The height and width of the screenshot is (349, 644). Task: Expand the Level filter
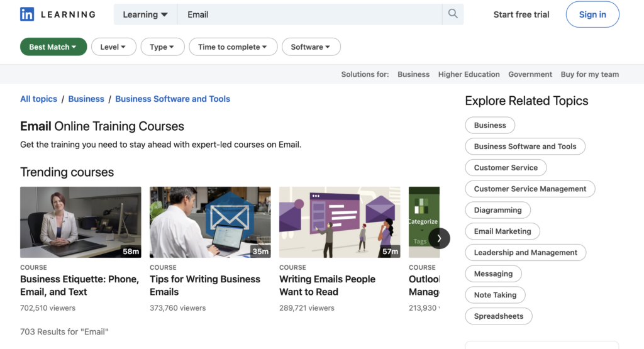[x=113, y=47]
